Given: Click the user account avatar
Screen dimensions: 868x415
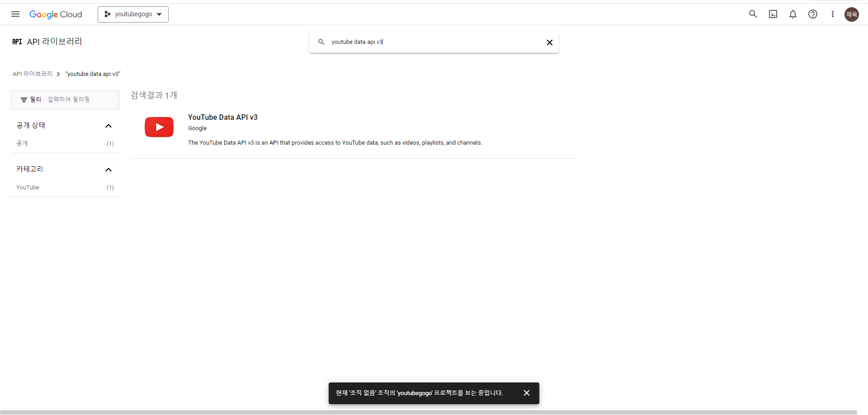Looking at the screenshot, I should click(x=852, y=14).
